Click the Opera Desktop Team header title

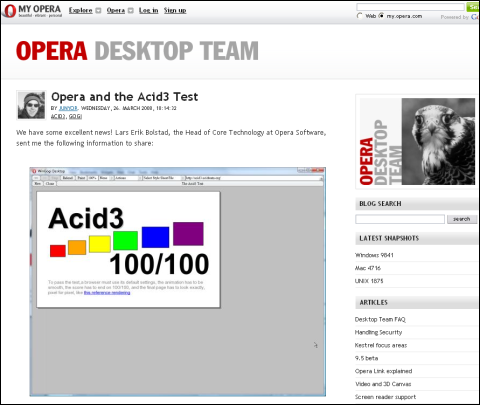click(137, 51)
